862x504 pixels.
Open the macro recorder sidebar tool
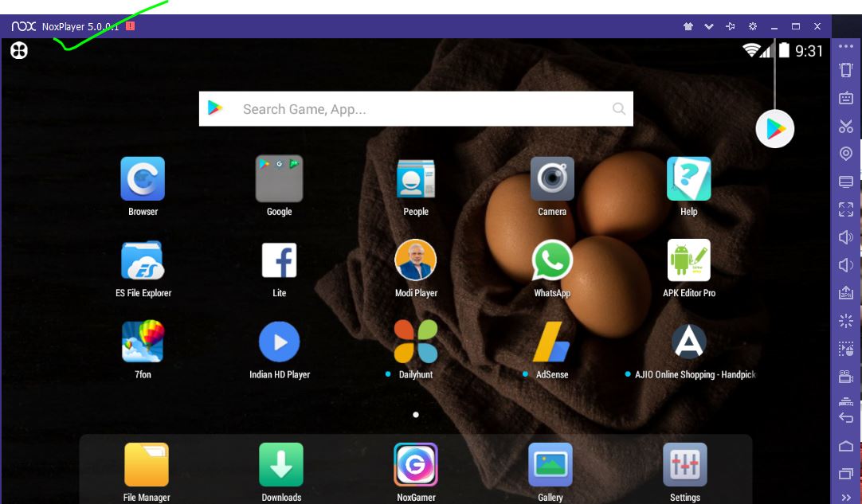tap(845, 349)
